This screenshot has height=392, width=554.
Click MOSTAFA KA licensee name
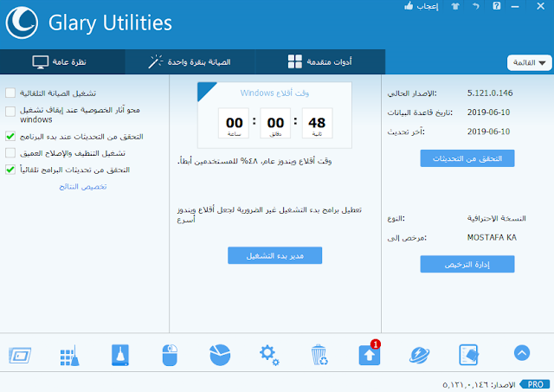click(492, 237)
